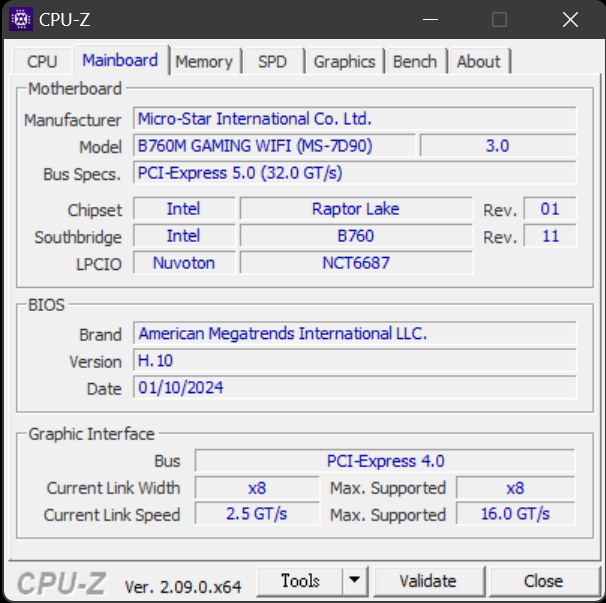The height and width of the screenshot is (603, 606).
Task: Open the Memory tab
Action: (x=204, y=61)
